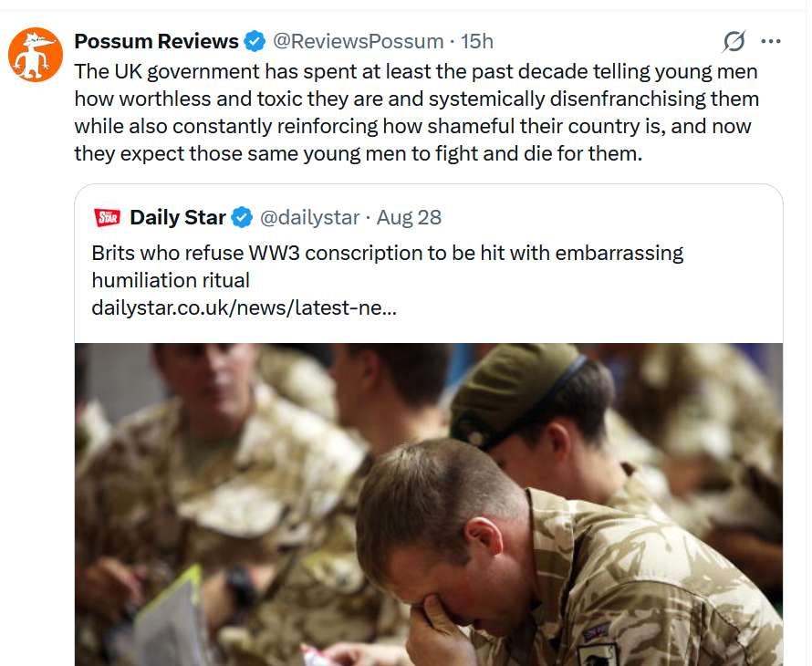This screenshot has width=812, height=666.
Task: Click the Possum Reviews orange avatar
Action: 36,55
